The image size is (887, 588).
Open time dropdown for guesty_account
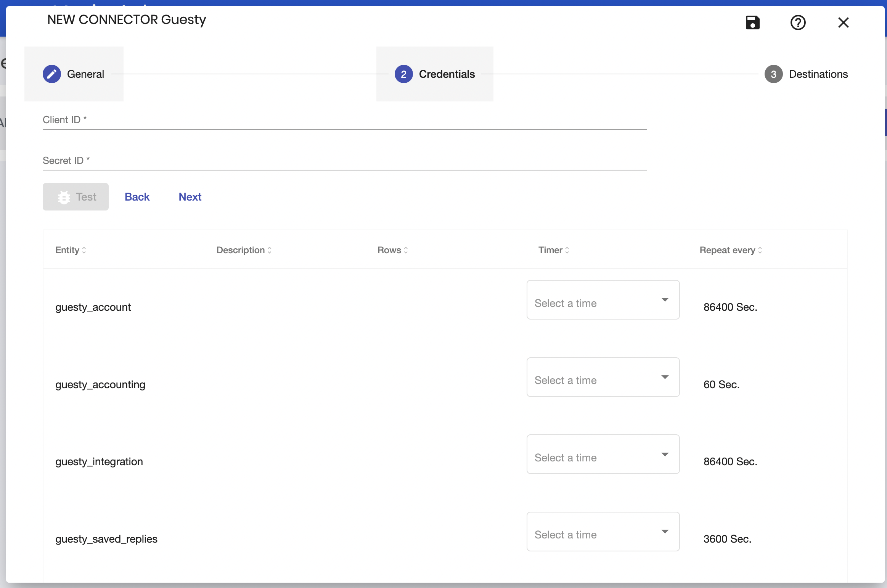[x=603, y=300]
